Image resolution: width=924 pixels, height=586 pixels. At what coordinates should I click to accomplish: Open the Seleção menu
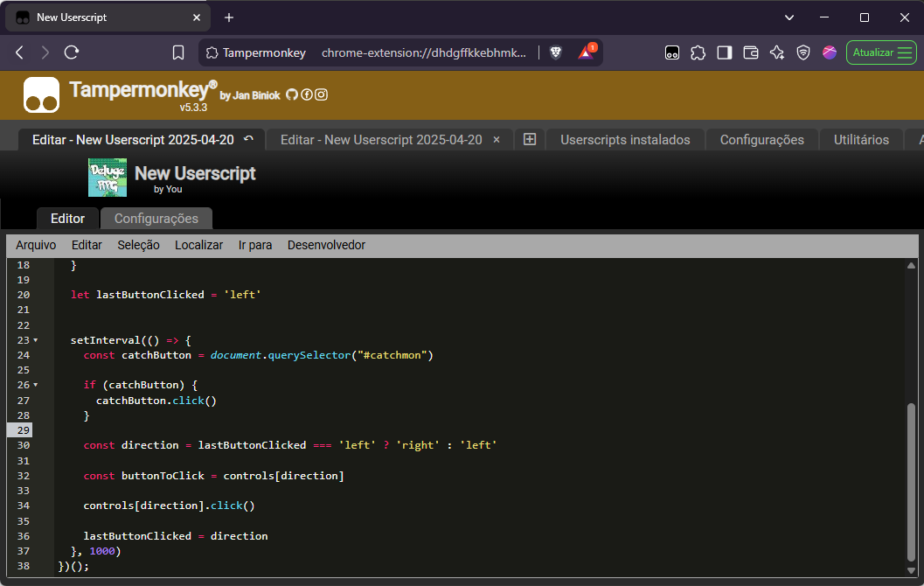(x=138, y=245)
